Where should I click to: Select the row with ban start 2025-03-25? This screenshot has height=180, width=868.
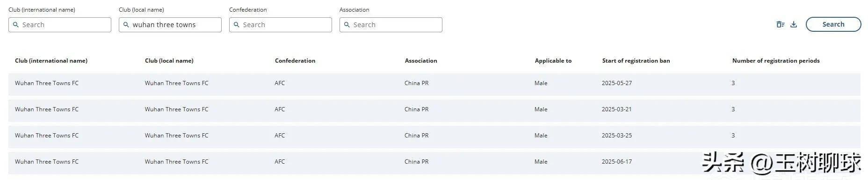434,137
